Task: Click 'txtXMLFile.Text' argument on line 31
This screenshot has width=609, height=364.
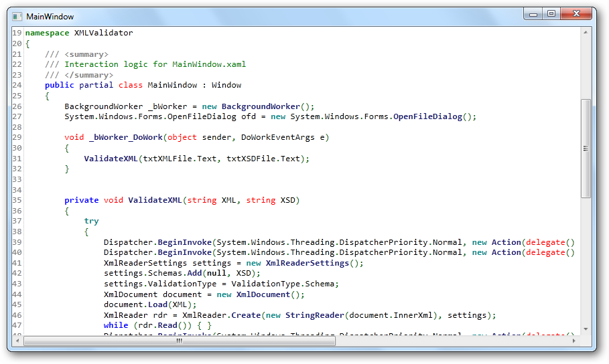Action: coord(180,159)
